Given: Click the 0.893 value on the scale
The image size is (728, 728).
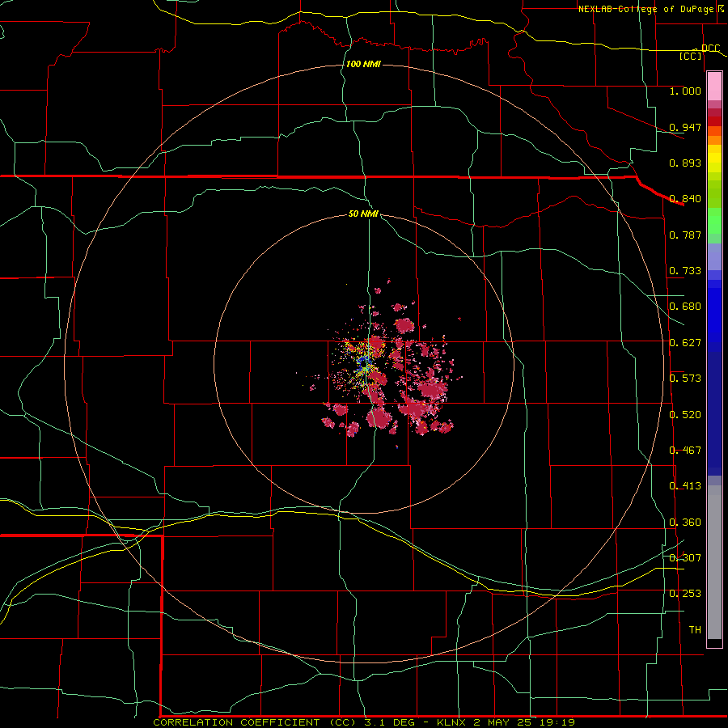Looking at the screenshot, I should pyautogui.click(x=685, y=163).
